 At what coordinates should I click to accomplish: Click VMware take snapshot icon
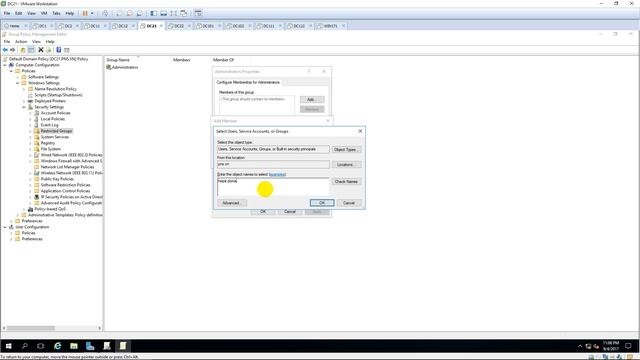point(119,13)
